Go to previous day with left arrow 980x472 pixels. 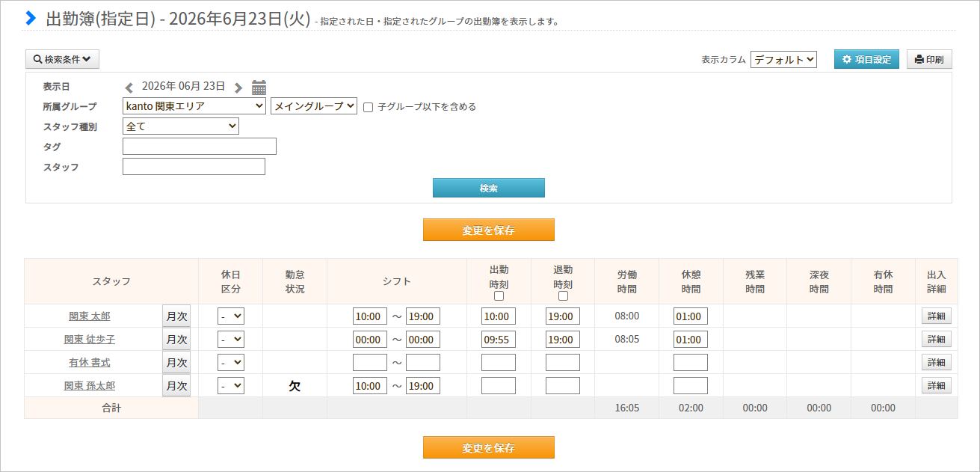tap(129, 88)
